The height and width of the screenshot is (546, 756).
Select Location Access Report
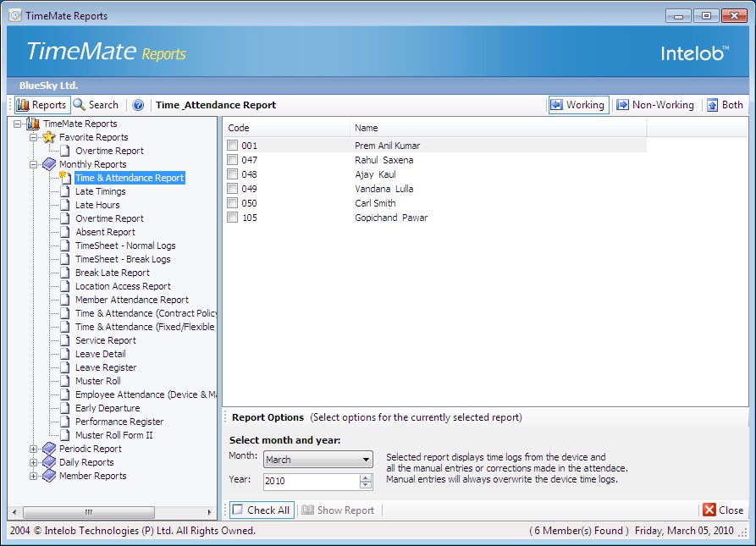[x=123, y=286]
